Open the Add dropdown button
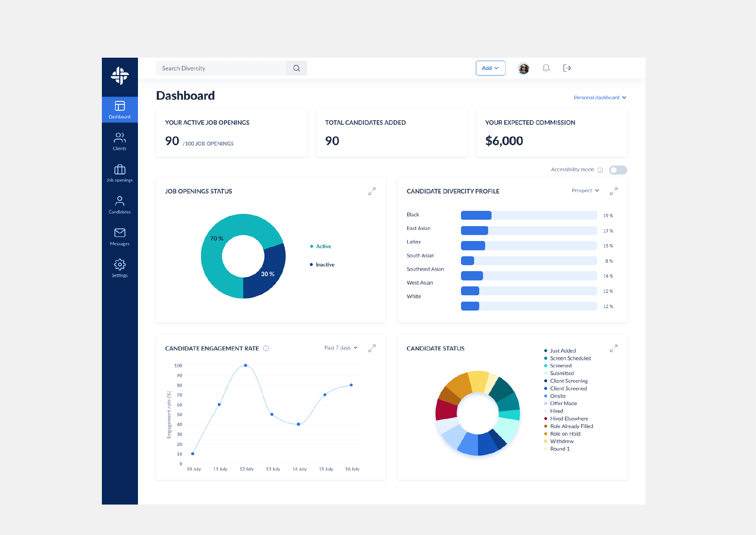 [490, 68]
